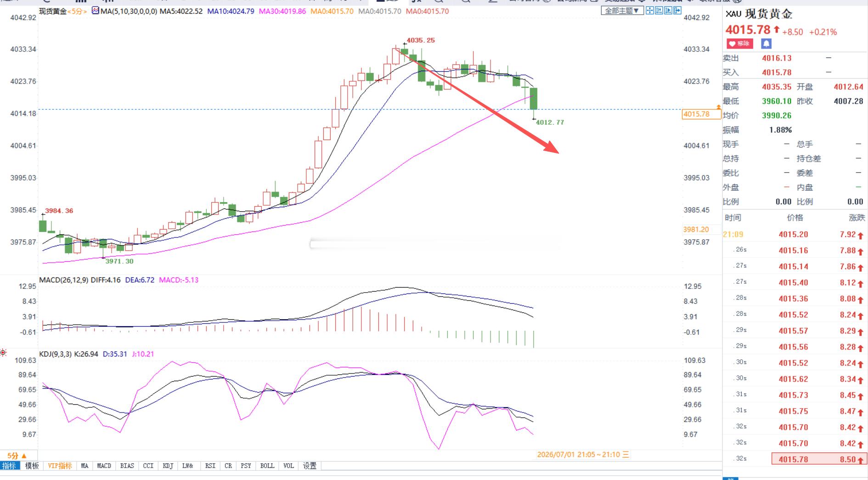
Task: Click the play-style chart icon in header
Action: (x=668, y=11)
